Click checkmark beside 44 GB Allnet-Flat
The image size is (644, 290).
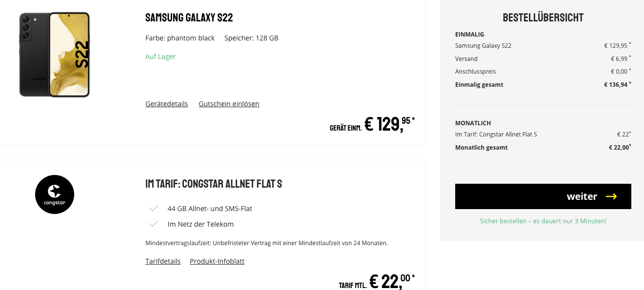click(154, 209)
